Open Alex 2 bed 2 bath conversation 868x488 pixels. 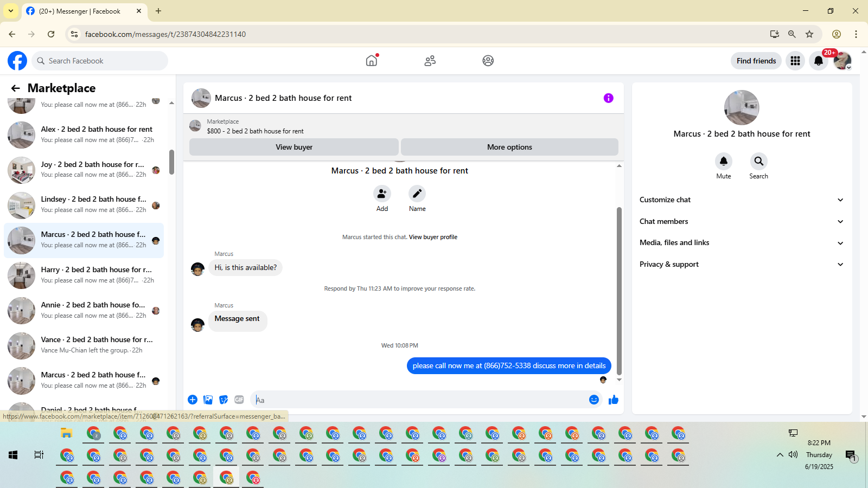tap(84, 134)
